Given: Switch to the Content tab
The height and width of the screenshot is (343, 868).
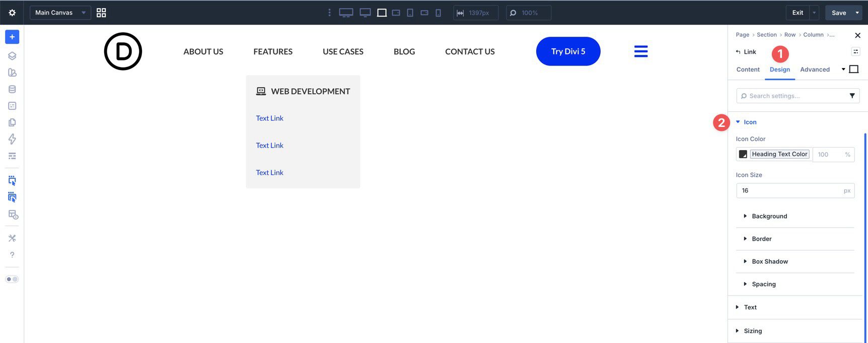Looking at the screenshot, I should tap(748, 70).
